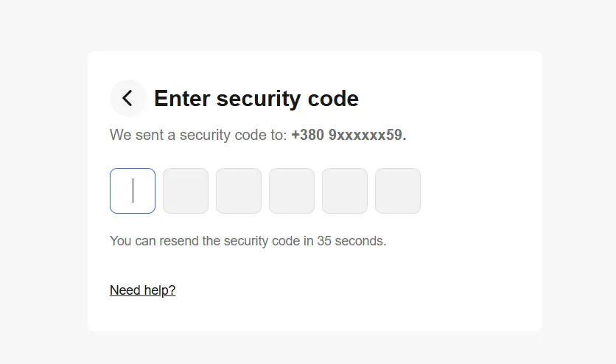This screenshot has height=364, width=616.
Task: Select the second security code digit box
Action: pyautogui.click(x=186, y=191)
